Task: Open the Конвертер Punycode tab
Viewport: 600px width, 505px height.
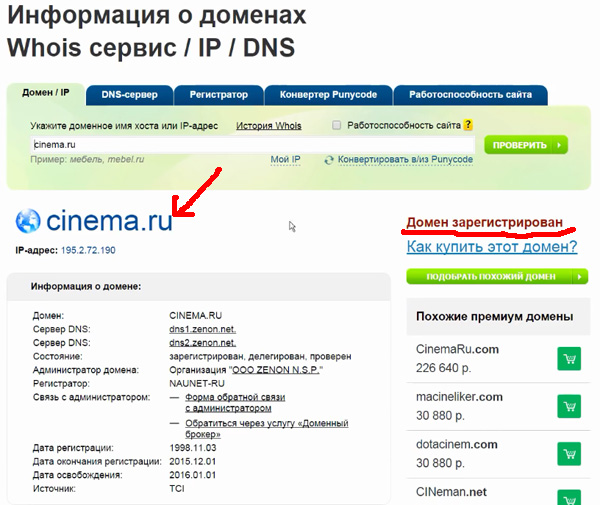Action: [328, 95]
